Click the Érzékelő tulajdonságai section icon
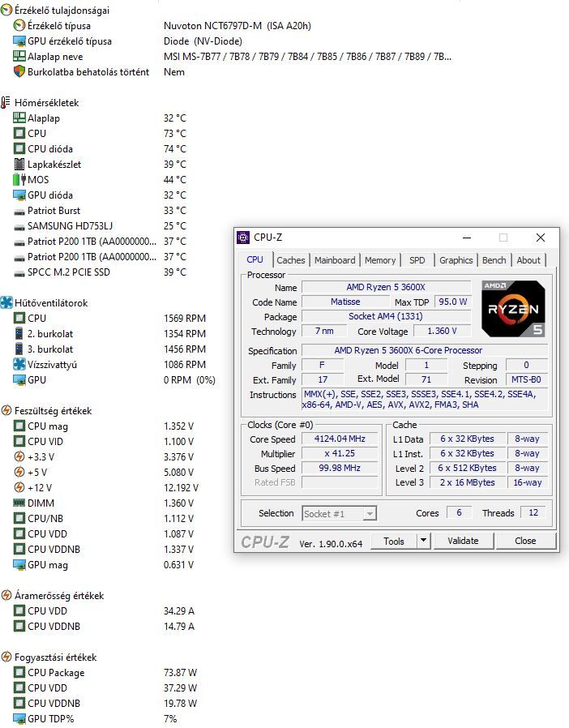 (6, 11)
